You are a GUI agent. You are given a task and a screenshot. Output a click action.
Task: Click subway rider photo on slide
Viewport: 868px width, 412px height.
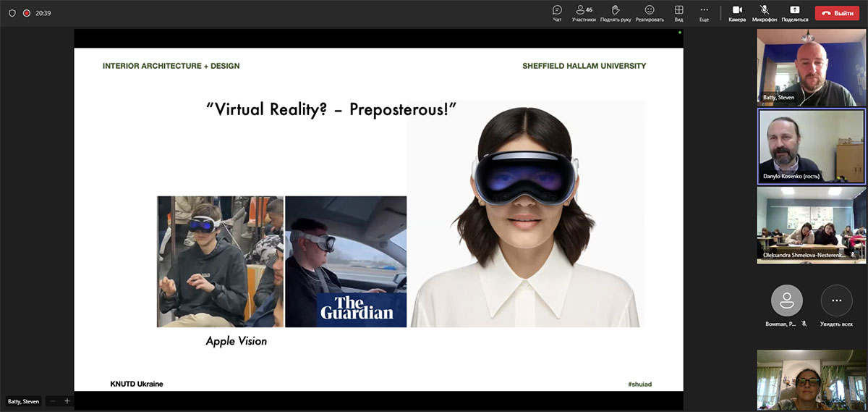pos(221,261)
